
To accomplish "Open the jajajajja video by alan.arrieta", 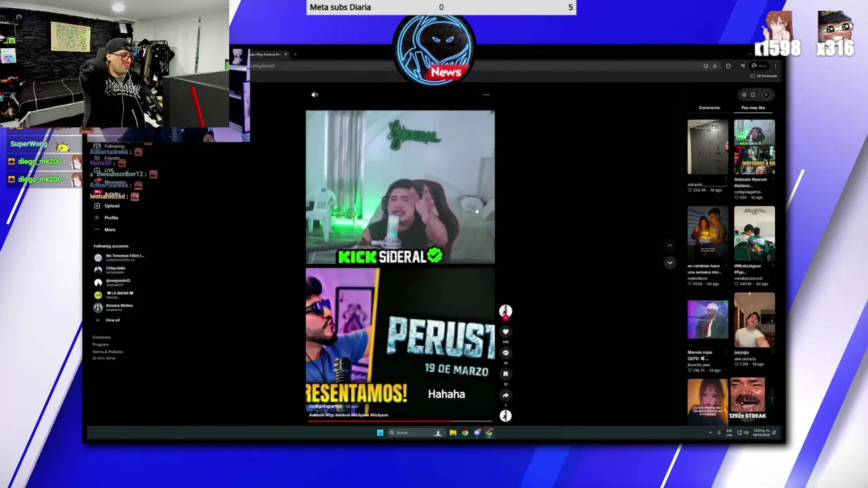I will [x=754, y=320].
